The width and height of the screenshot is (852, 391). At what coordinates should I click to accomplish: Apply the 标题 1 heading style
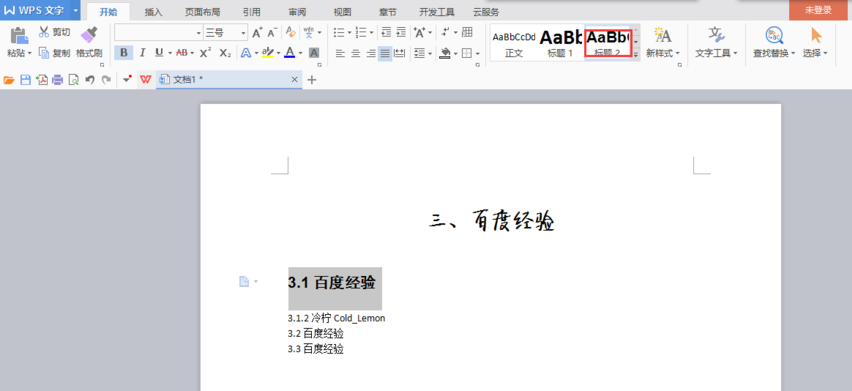560,42
